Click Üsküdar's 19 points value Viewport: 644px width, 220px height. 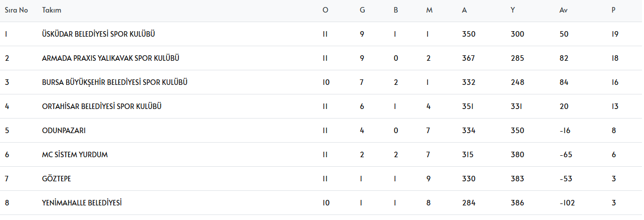615,34
